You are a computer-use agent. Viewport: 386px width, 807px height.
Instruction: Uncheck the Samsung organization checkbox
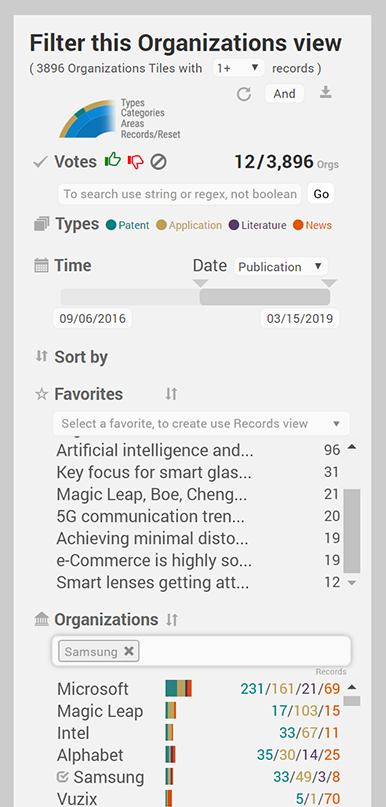tap(63, 777)
